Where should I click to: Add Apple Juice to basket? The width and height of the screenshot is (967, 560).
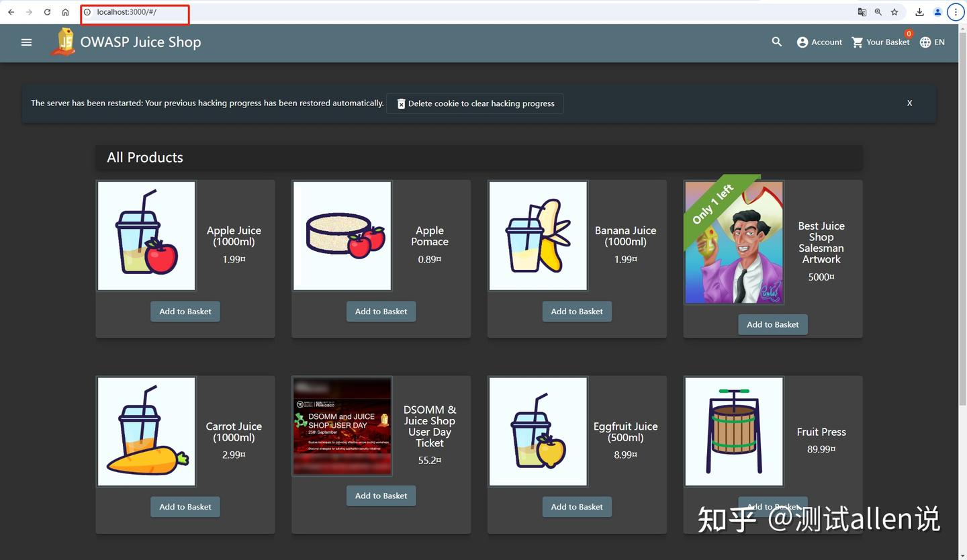click(185, 311)
